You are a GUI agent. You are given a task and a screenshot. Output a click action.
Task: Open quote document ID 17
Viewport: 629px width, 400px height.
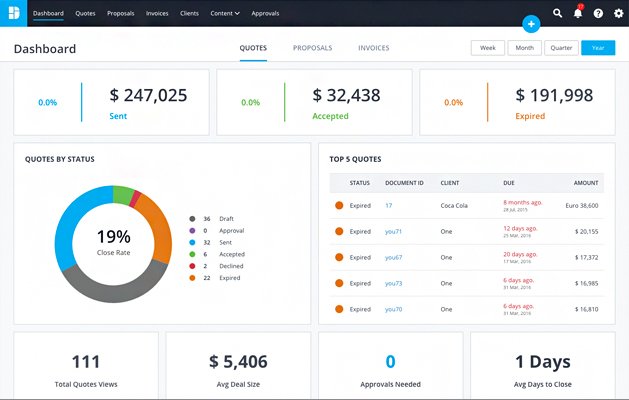(388, 205)
